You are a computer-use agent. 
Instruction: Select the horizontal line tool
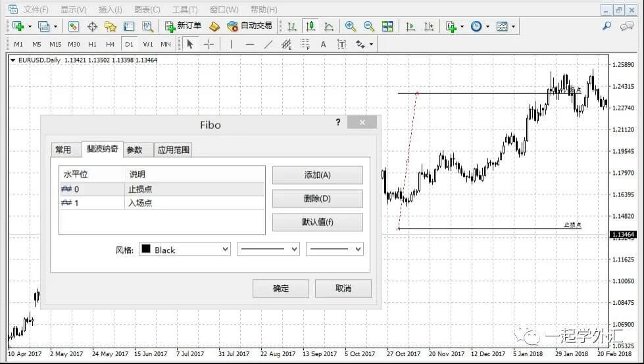(x=250, y=44)
